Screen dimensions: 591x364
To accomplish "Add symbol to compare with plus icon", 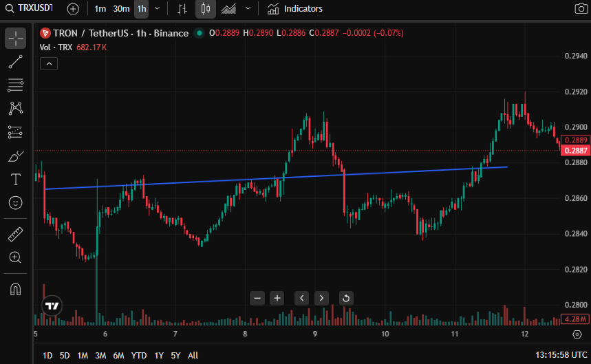I will 73,9.
